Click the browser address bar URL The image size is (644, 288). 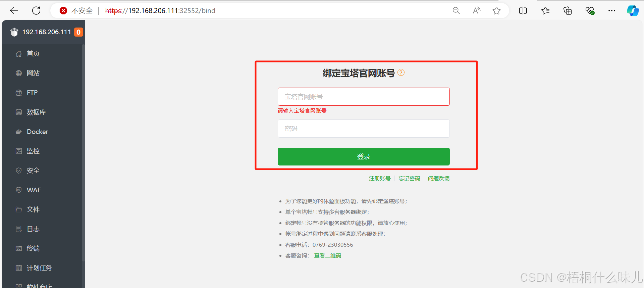(160, 11)
